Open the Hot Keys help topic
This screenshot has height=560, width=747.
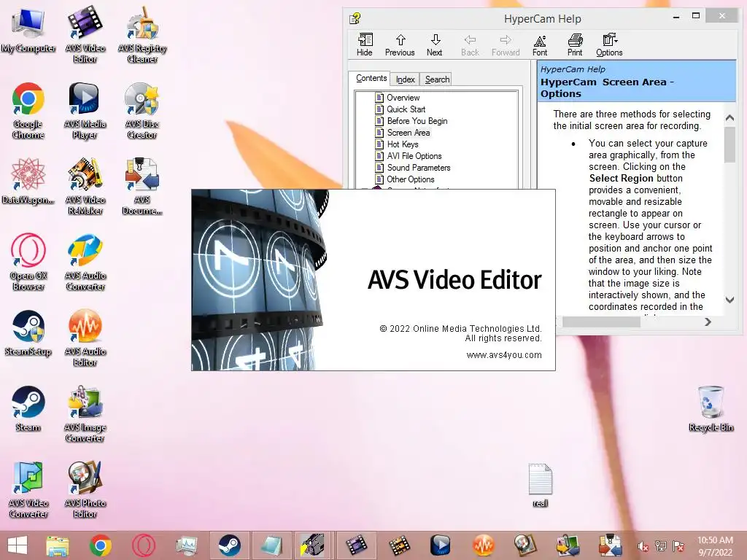(403, 144)
